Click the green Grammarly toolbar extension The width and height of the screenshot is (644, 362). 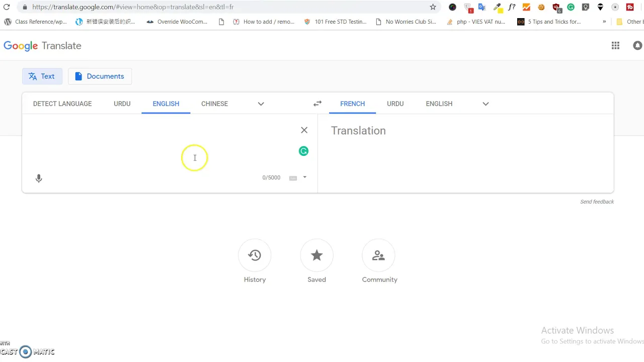[571, 7]
